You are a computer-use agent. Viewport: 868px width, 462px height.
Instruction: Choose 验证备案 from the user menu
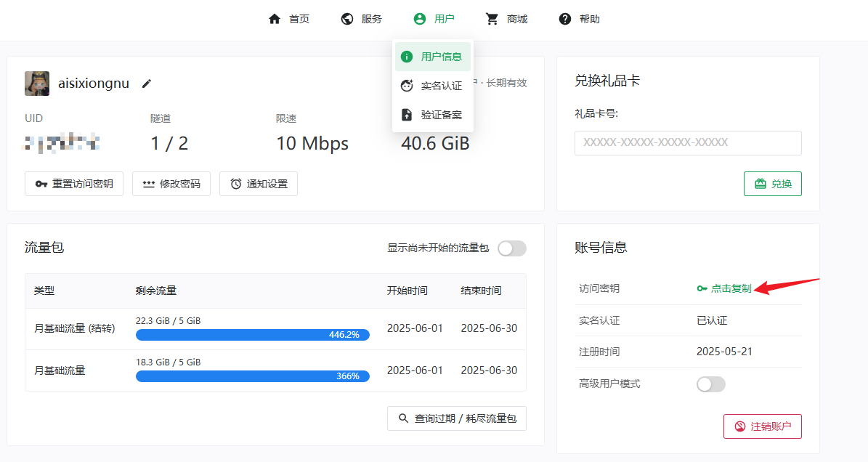tap(433, 115)
